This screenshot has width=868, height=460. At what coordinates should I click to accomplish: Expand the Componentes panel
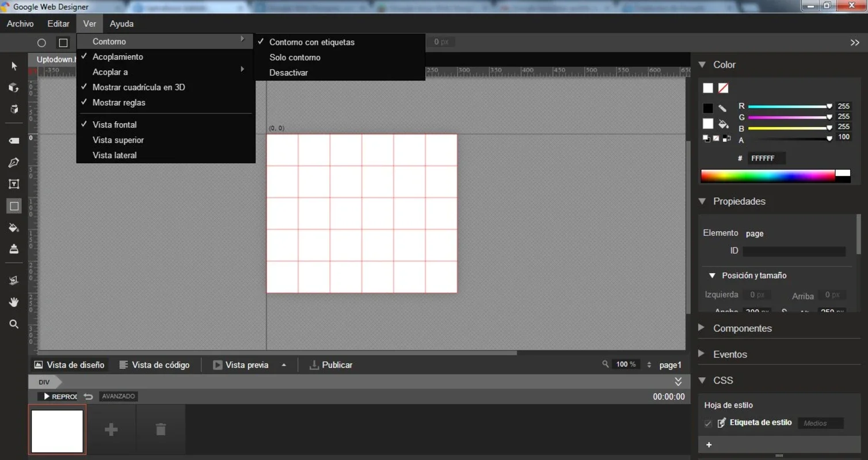702,328
